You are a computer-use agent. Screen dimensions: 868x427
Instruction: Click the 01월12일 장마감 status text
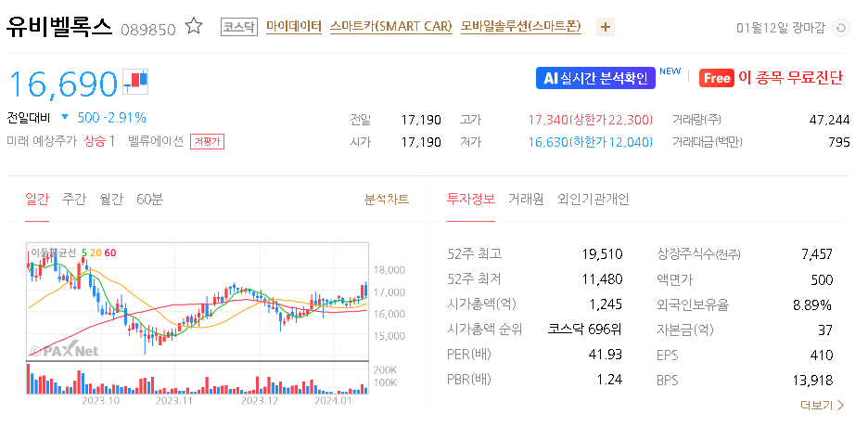781,28
